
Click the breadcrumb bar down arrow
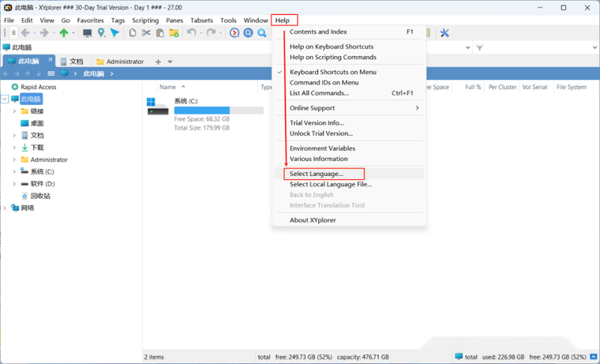pos(38,73)
